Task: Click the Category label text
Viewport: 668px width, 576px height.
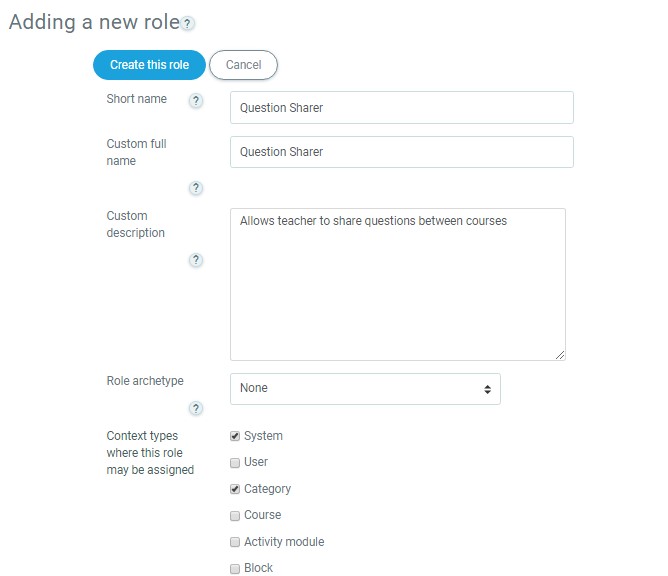Action: point(267,489)
